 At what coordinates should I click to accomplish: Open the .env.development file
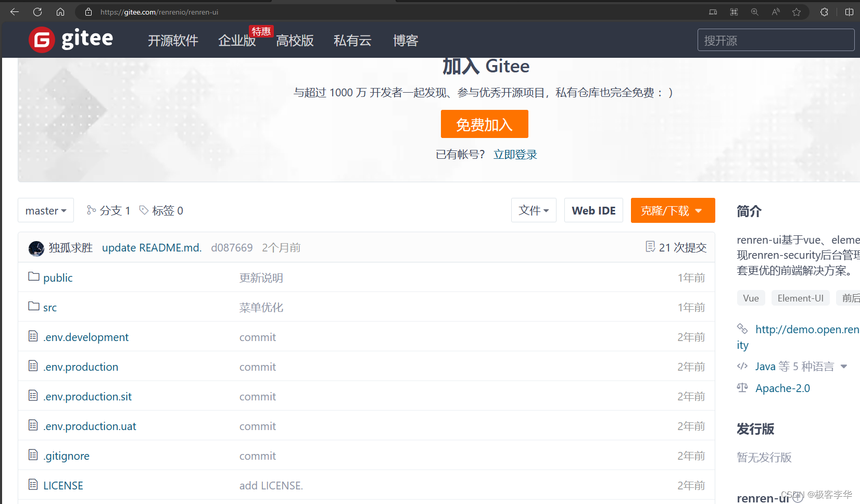click(86, 337)
